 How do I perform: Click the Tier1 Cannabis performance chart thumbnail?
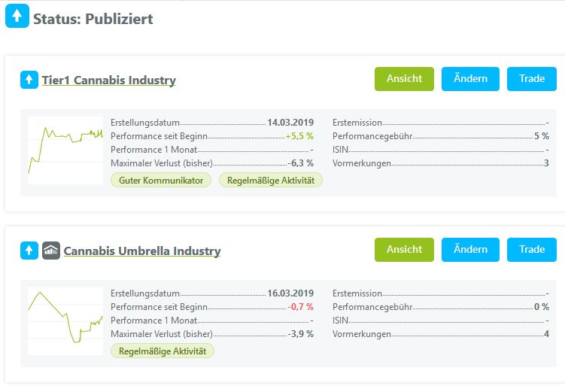65,151
